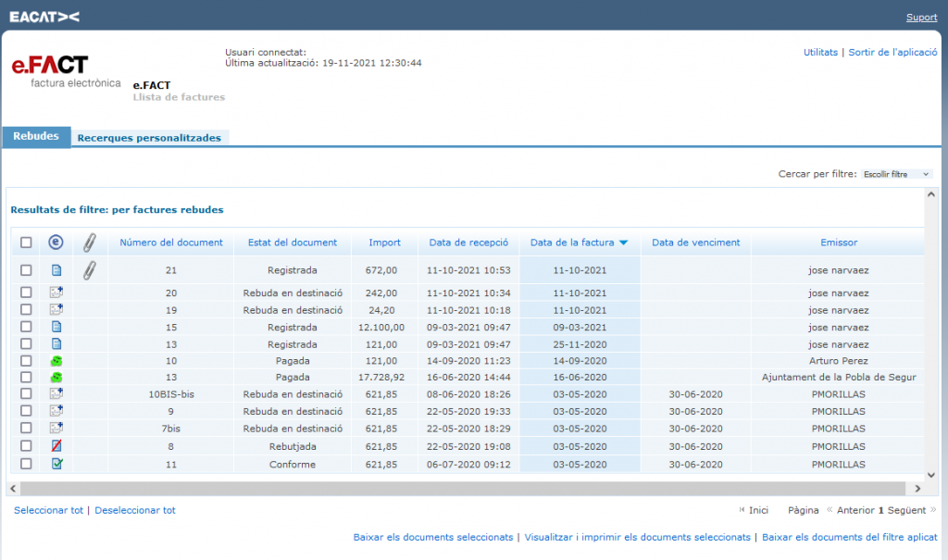This screenshot has width=948, height=560.
Task: Check the checkbox for invoice 21
Action: click(x=26, y=270)
